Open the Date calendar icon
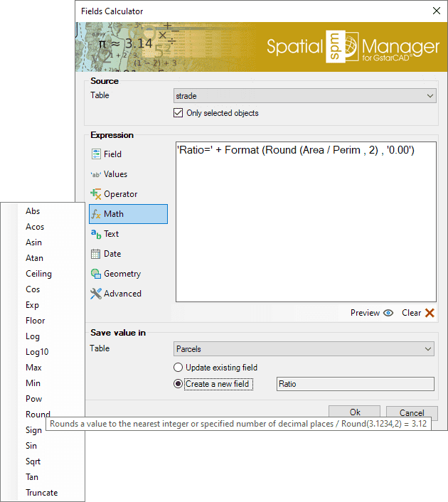This screenshot has width=448, height=502. pos(96,254)
